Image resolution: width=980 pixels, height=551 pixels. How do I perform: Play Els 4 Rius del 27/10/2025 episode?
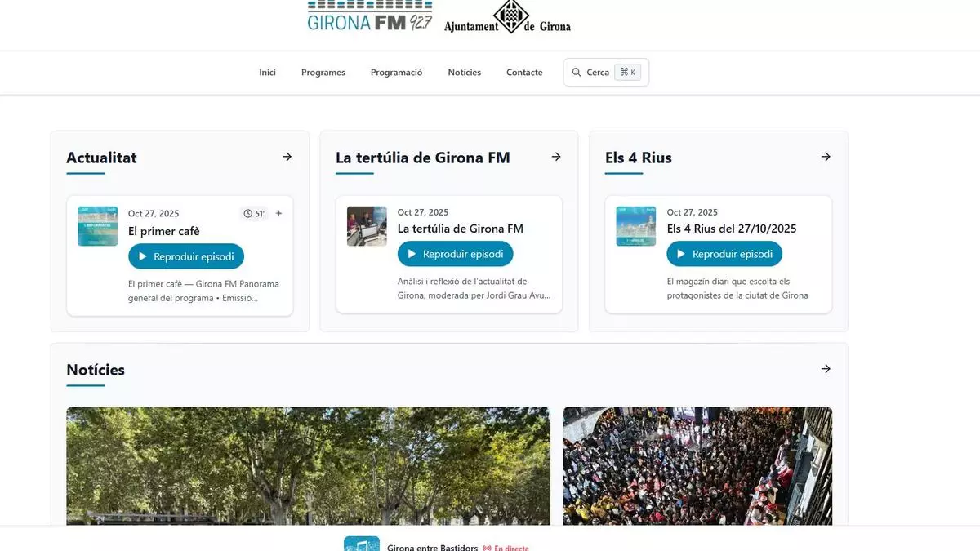pyautogui.click(x=724, y=254)
